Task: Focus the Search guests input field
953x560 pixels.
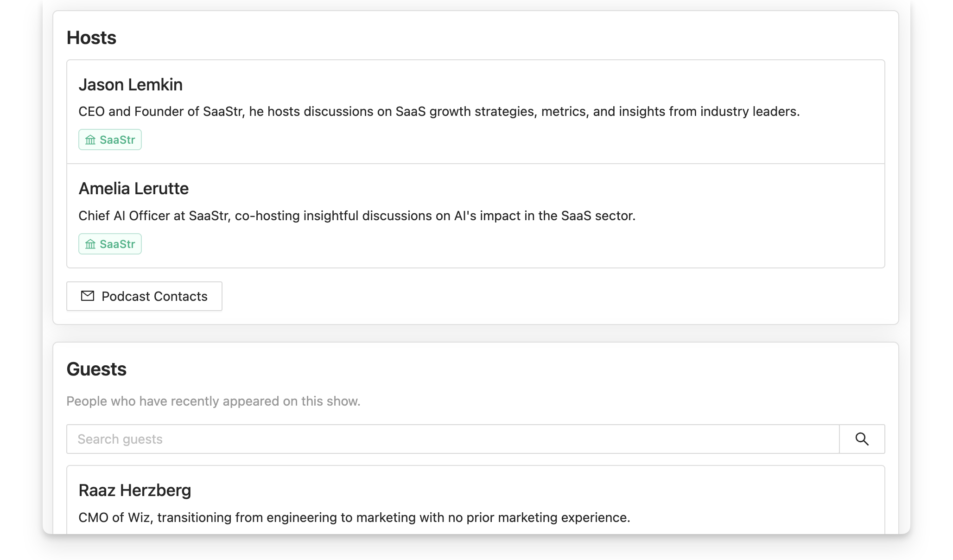Action: click(x=452, y=439)
